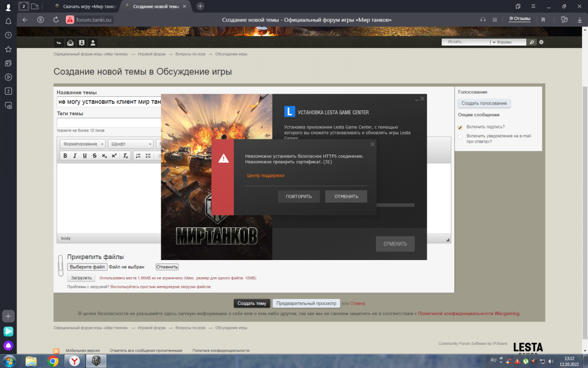Click Alice assistant purple icon in sidebar
This screenshot has width=588, height=368.
[x=8, y=346]
